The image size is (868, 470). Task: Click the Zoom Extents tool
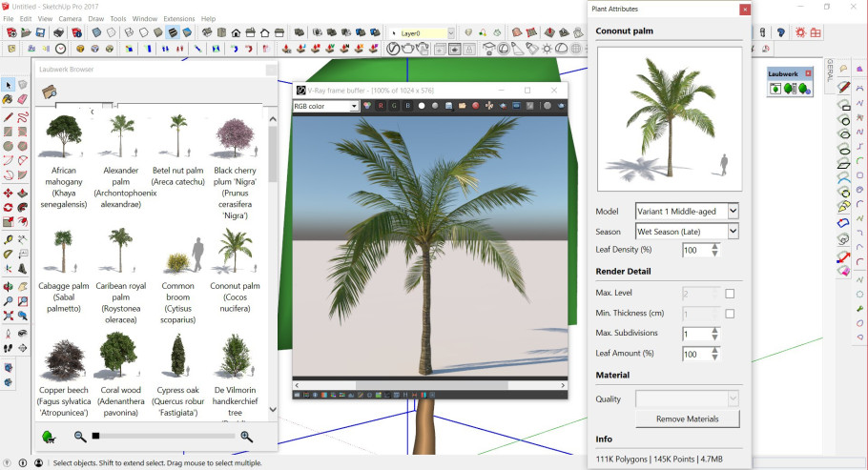(x=9, y=316)
